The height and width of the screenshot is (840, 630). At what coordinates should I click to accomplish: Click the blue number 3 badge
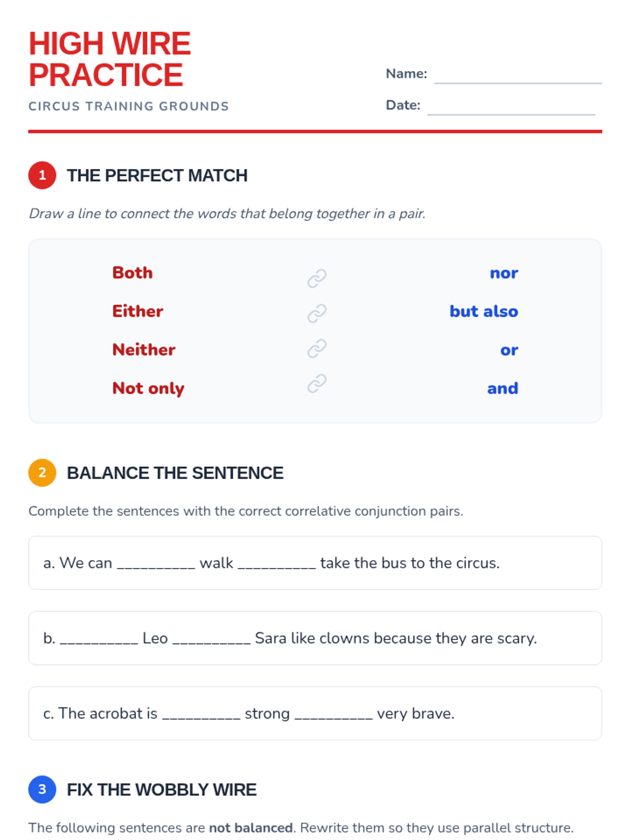click(42, 789)
